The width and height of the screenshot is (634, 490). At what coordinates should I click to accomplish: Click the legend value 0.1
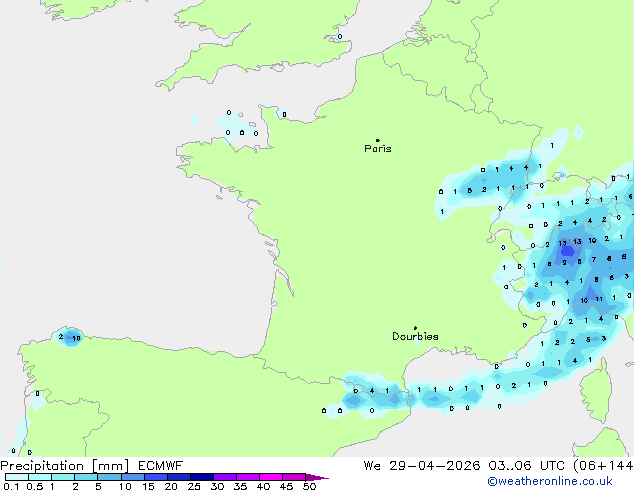(11, 486)
